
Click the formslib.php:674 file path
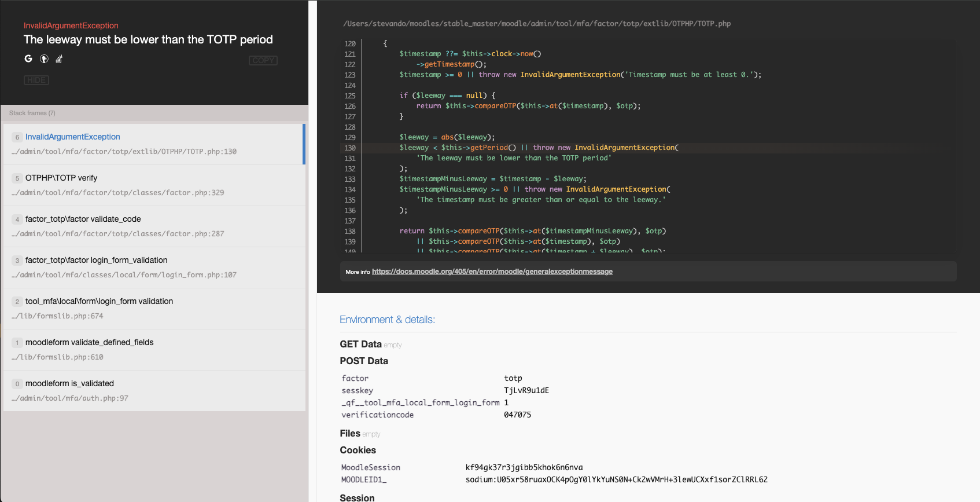[57, 316]
